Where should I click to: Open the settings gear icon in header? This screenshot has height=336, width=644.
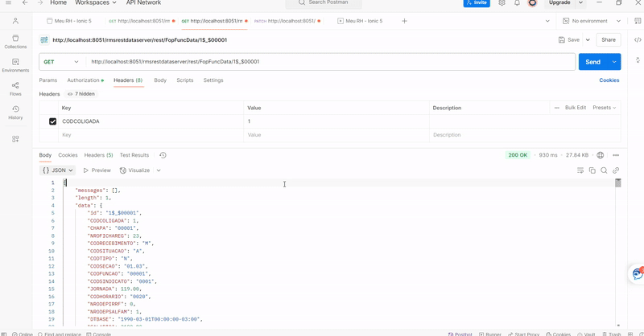click(502, 3)
